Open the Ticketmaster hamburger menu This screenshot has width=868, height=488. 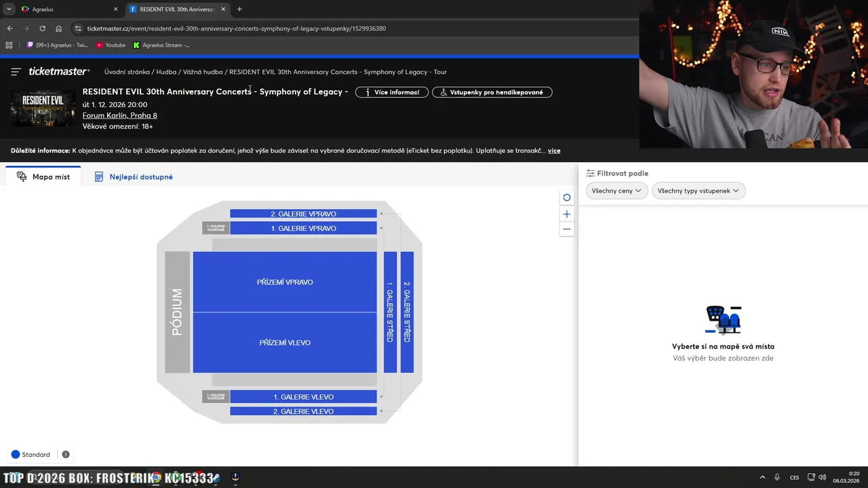coord(16,72)
